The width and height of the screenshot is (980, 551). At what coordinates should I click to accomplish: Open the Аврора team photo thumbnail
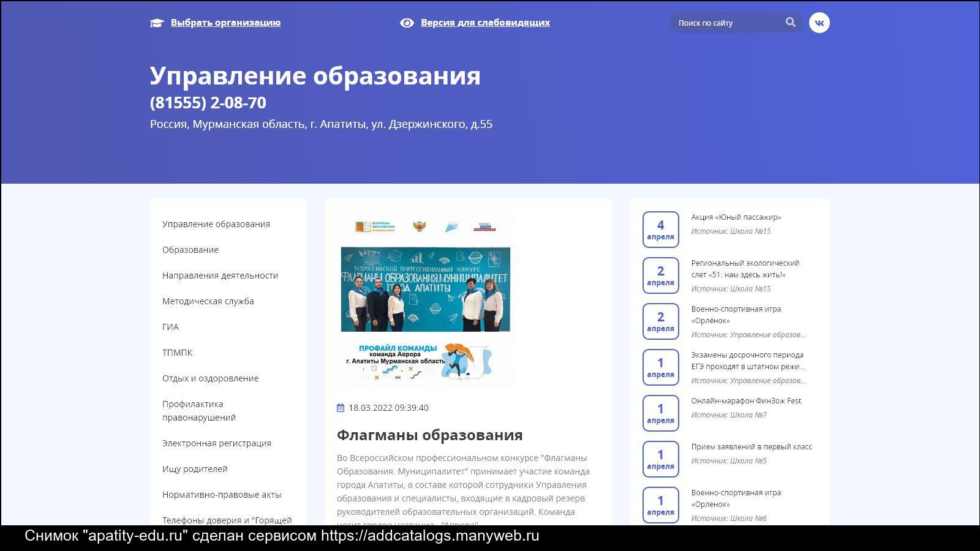tap(426, 300)
